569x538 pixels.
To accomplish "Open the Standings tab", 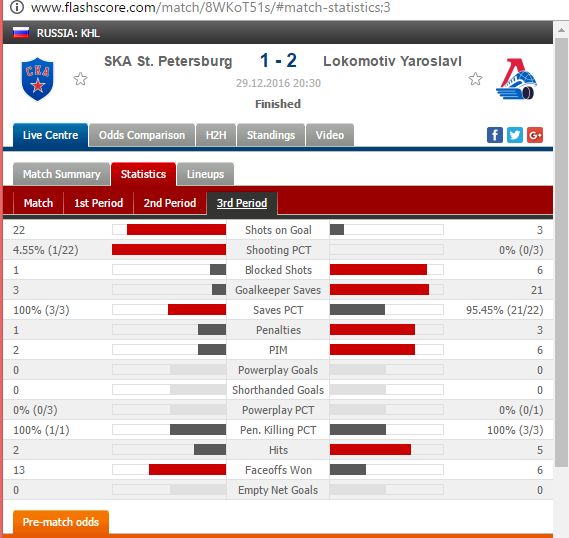I will (271, 135).
